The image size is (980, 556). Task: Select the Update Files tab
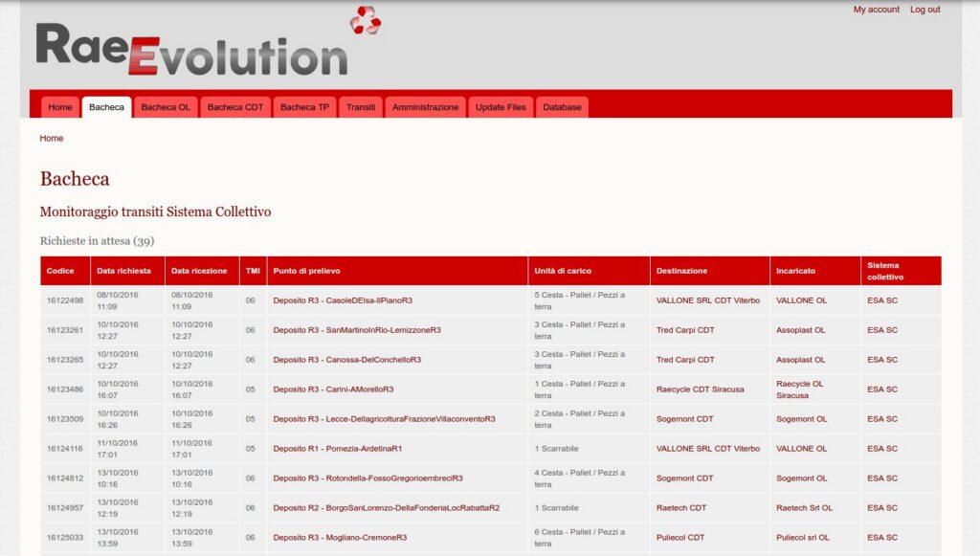coord(501,107)
